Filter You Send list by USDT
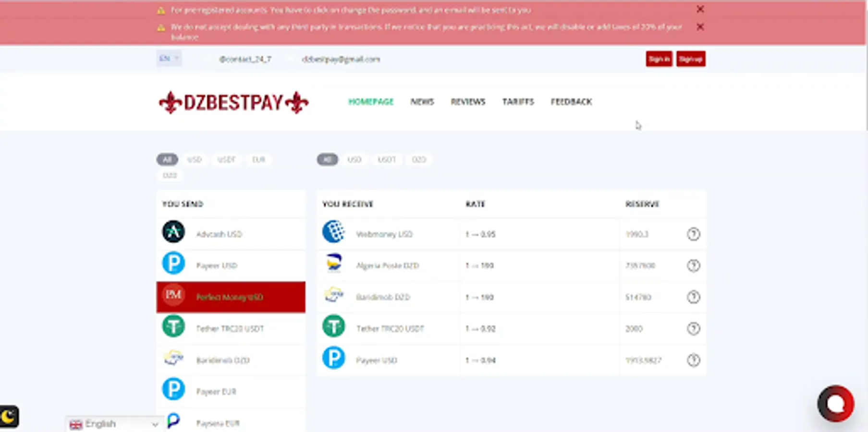Image resolution: width=868 pixels, height=432 pixels. click(226, 159)
